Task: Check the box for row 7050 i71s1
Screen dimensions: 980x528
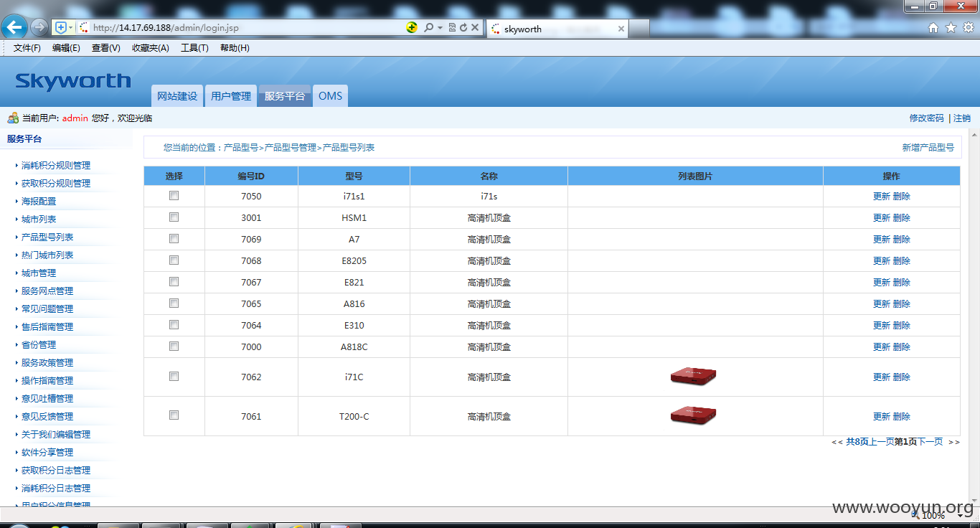Action: pos(174,195)
